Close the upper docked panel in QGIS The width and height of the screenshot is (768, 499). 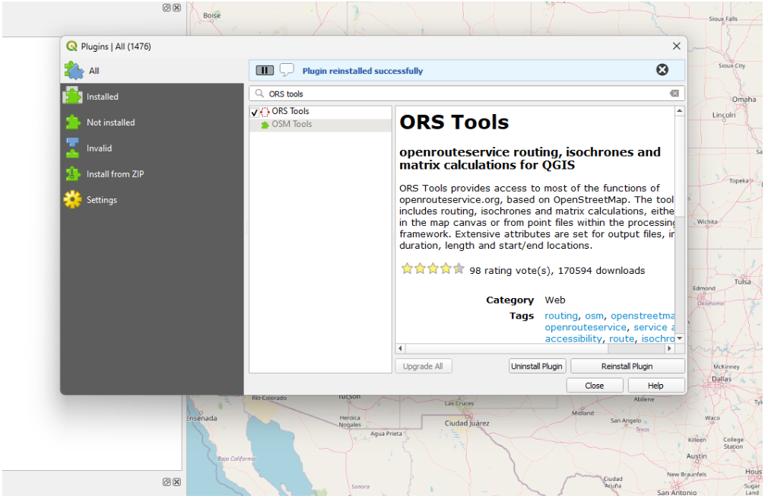[x=177, y=8]
